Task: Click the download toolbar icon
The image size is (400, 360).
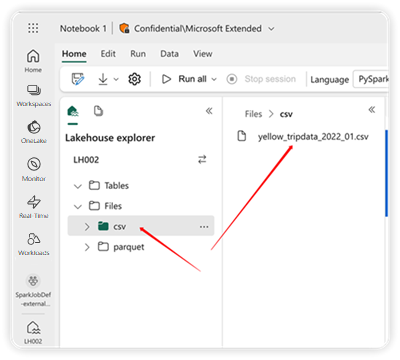Action: coord(103,79)
